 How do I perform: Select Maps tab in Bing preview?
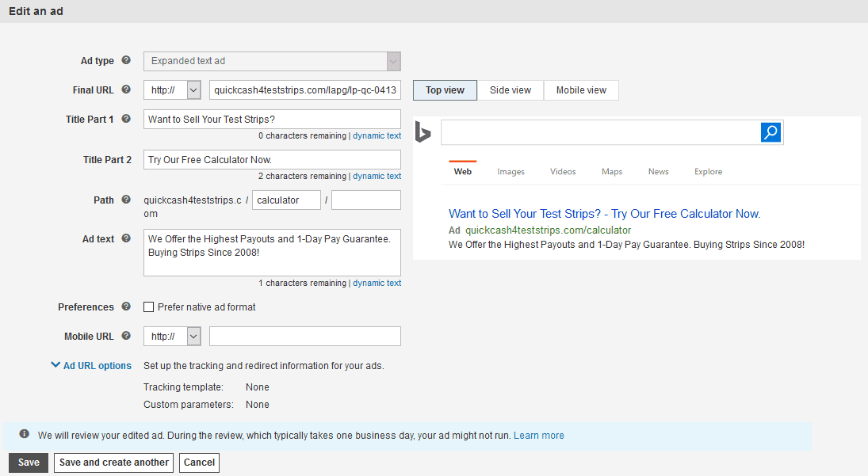(612, 171)
